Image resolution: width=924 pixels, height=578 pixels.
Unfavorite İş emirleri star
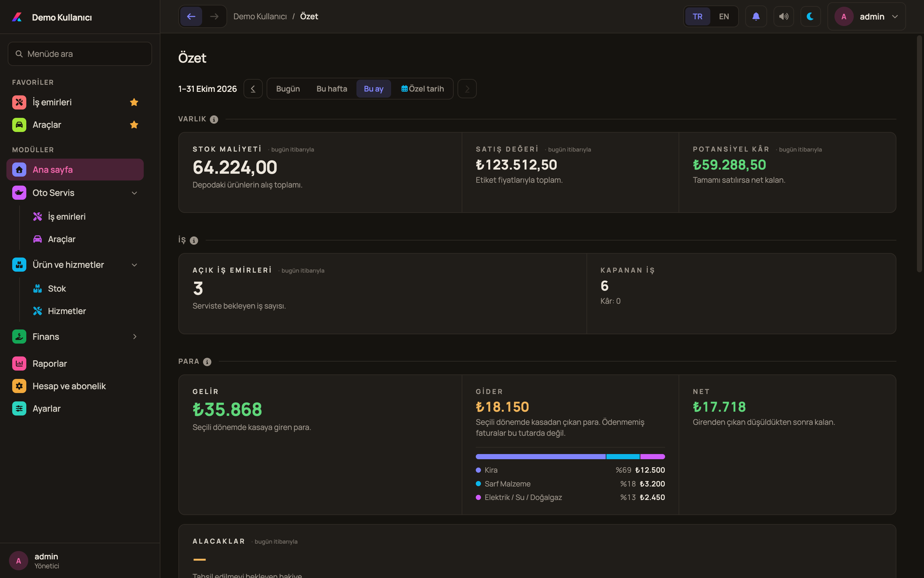[134, 102]
